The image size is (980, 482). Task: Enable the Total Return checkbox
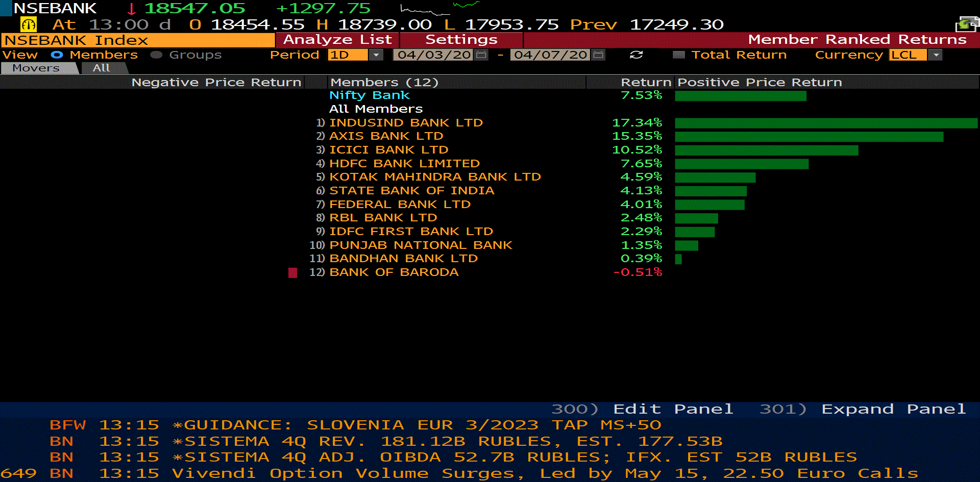tap(678, 55)
